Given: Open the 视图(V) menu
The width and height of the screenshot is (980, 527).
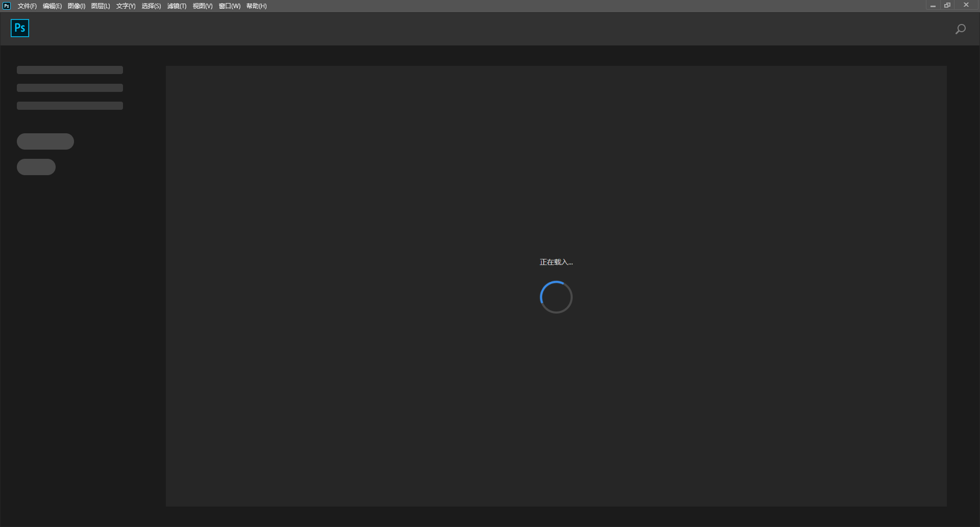Looking at the screenshot, I should tap(203, 6).
